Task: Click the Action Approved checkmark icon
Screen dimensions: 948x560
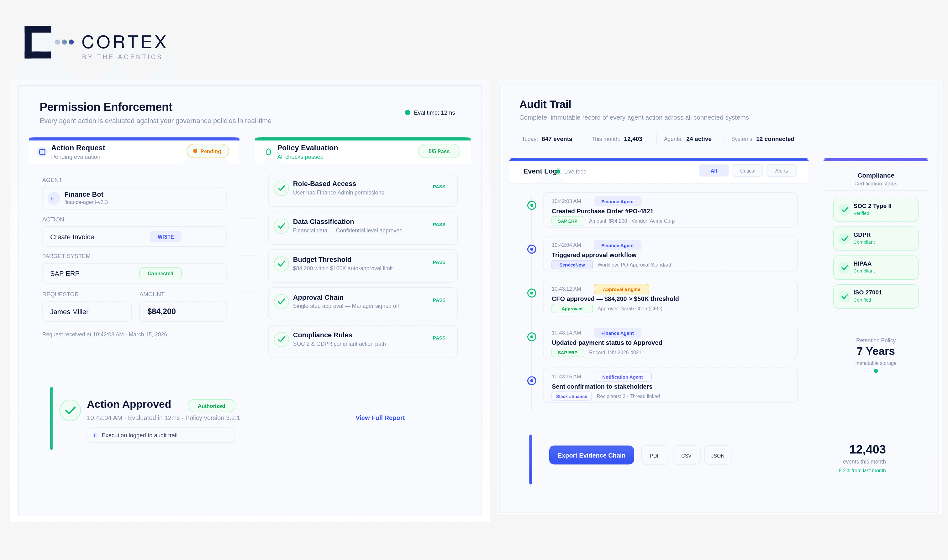Action: (70, 410)
